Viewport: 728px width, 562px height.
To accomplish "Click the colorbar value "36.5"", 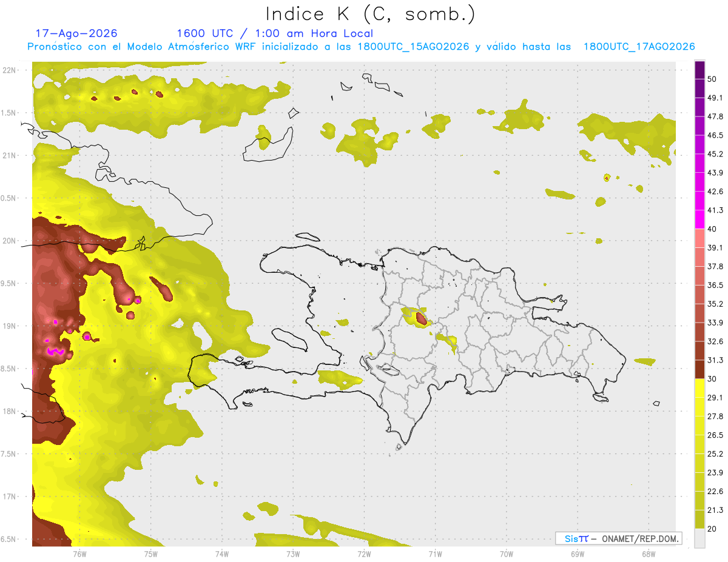I will (x=715, y=285).
